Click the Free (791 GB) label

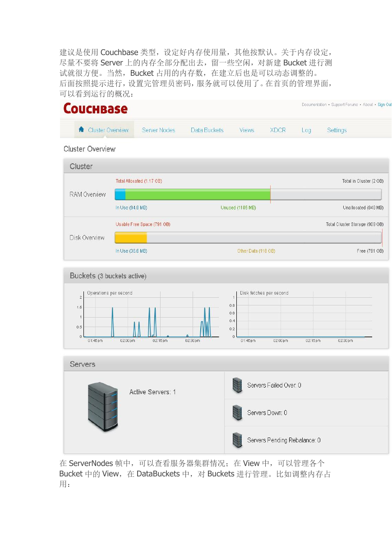click(370, 251)
